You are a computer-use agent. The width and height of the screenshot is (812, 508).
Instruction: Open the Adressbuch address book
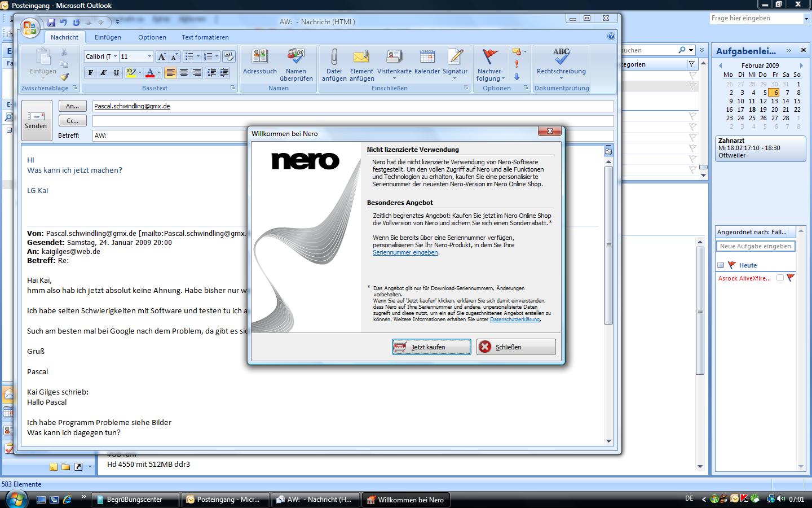click(x=260, y=62)
